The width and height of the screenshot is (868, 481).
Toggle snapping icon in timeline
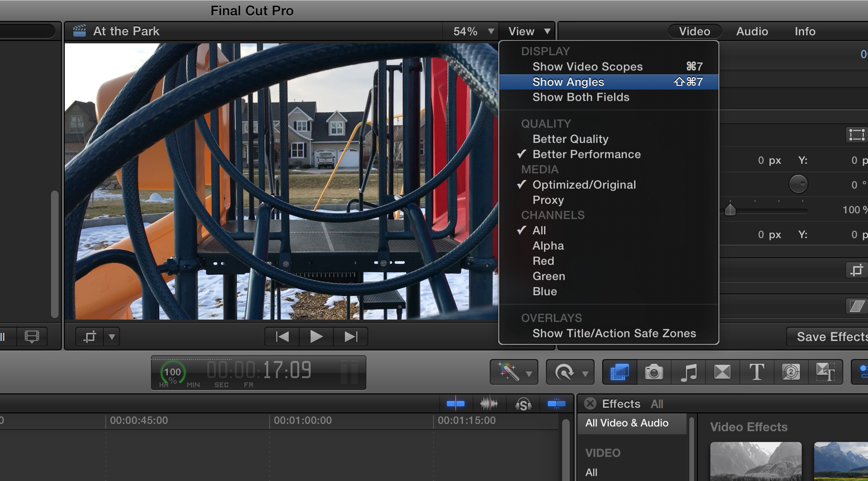tap(556, 404)
